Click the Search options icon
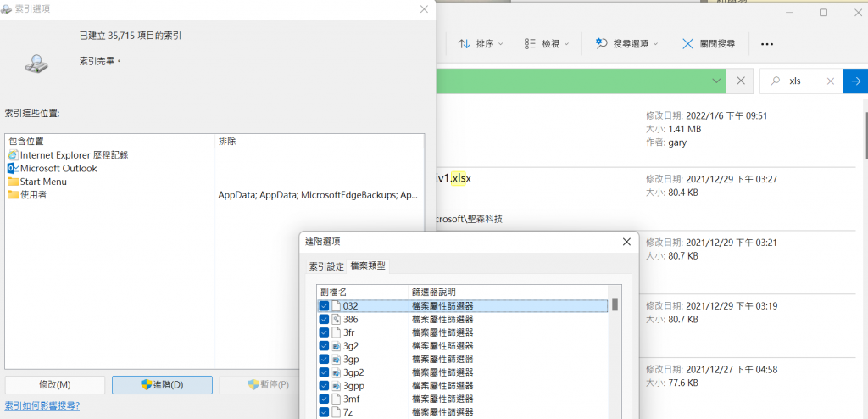Image resolution: width=868 pixels, height=419 pixels. 602,44
